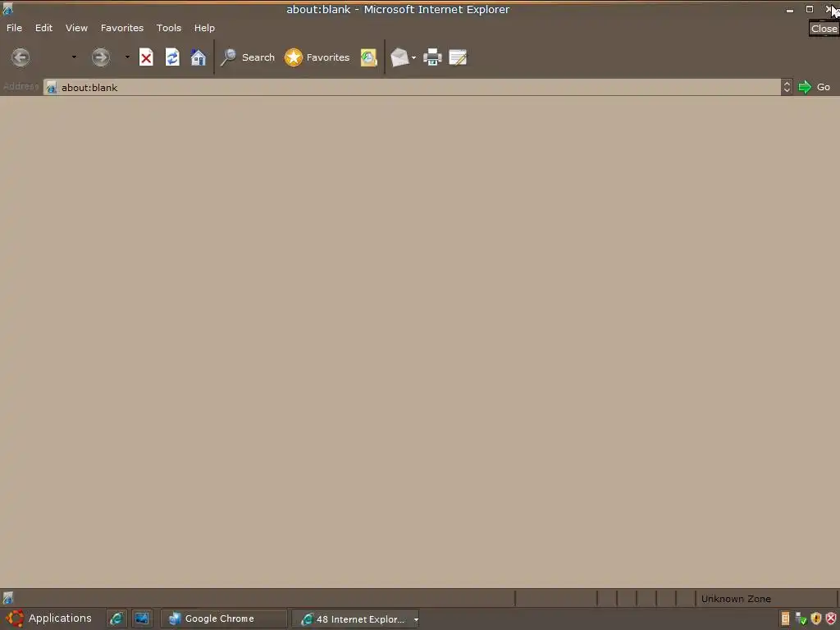The height and width of the screenshot is (630, 840).
Task: Click the about:blank address field
Action: click(x=412, y=87)
